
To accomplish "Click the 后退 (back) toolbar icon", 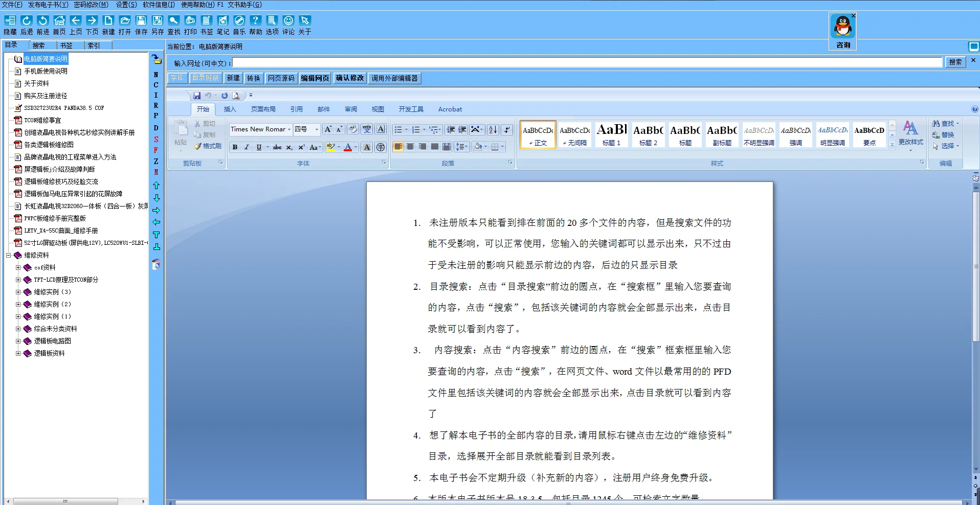I will [x=27, y=20].
